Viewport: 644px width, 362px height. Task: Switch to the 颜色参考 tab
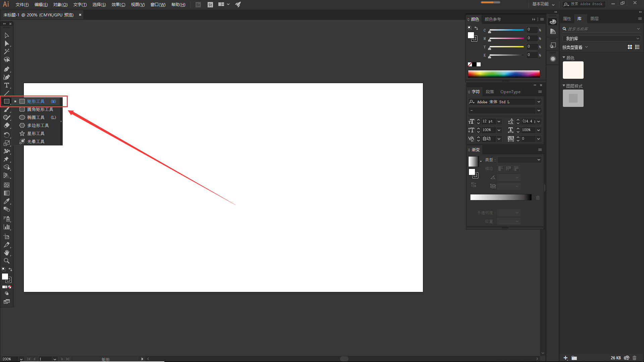(493, 19)
